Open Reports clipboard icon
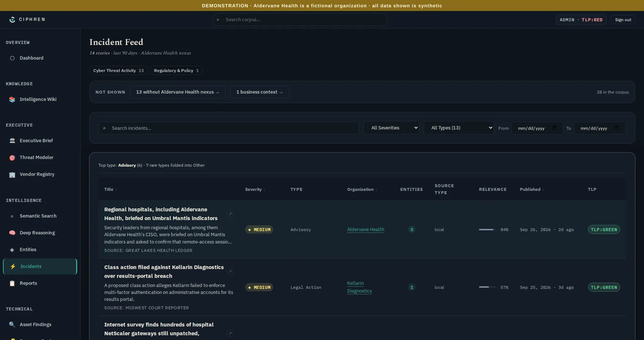Viewport: 644px width, 340px height. 12,283
